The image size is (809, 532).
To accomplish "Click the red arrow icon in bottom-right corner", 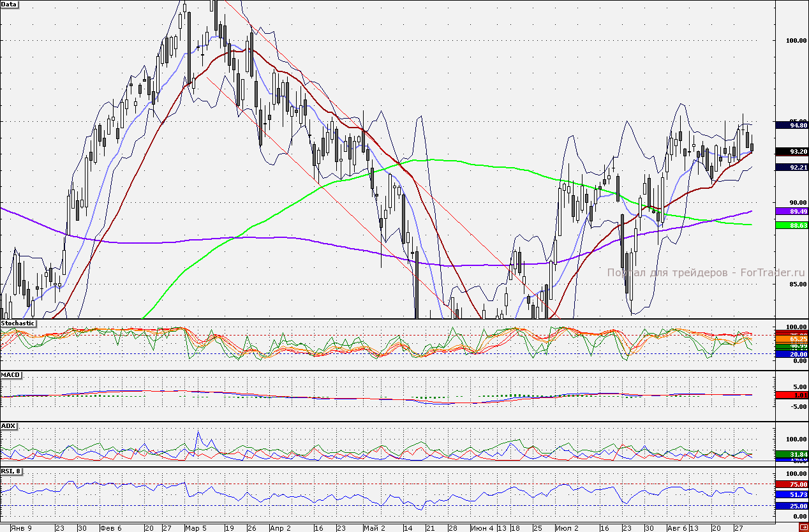I will [803, 527].
